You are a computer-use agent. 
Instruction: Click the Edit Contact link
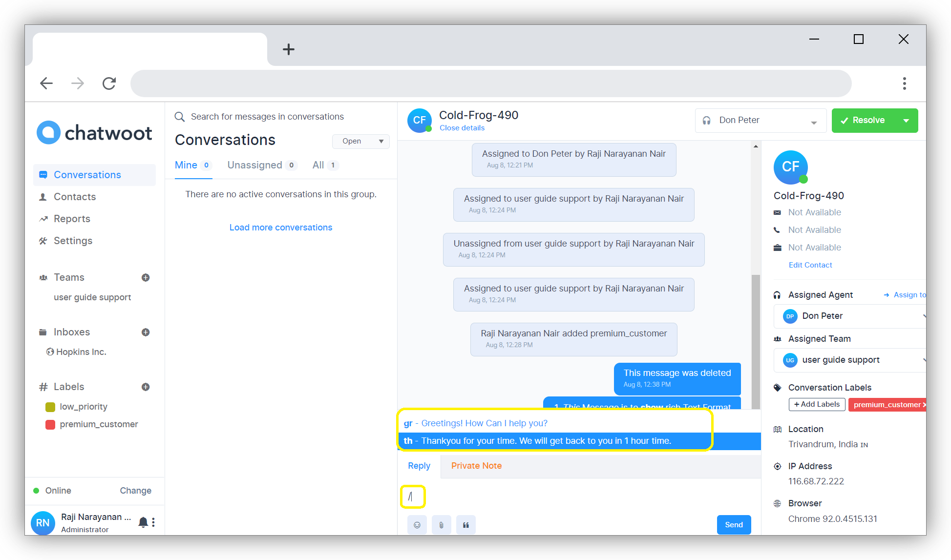(810, 265)
